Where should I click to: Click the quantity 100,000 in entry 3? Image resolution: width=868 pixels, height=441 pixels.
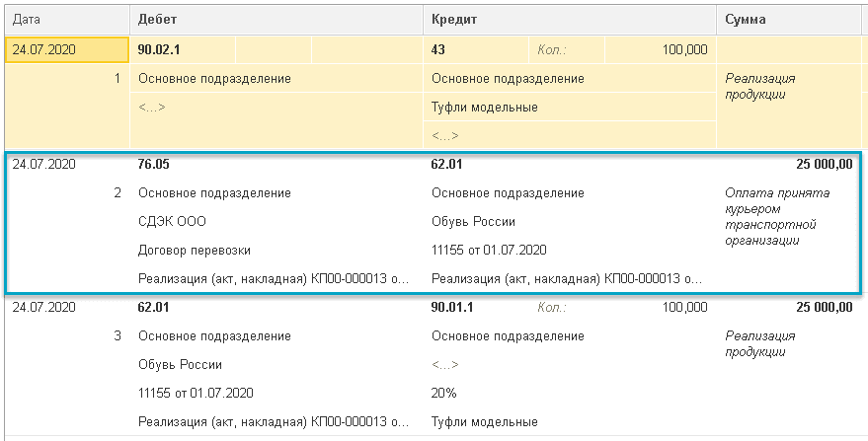[683, 308]
